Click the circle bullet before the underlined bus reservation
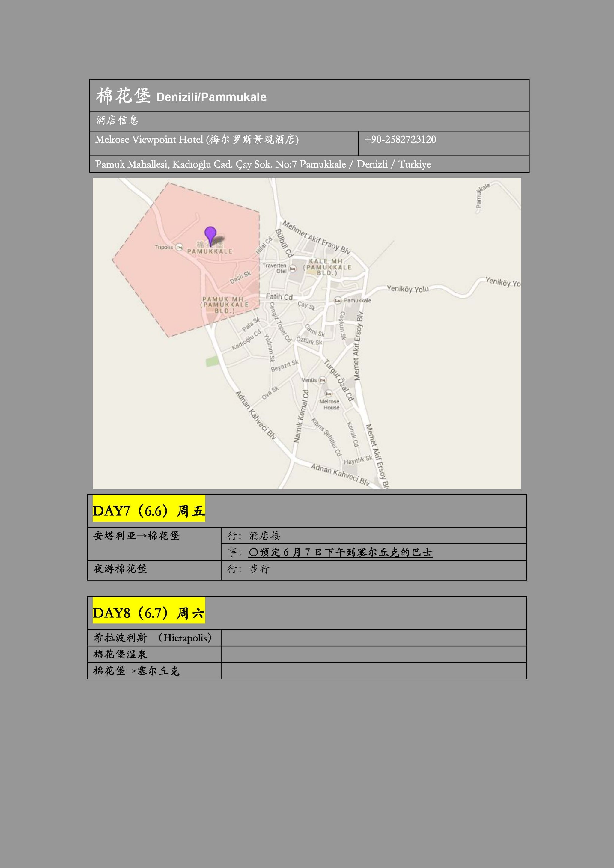The height and width of the screenshot is (868, 614). [253, 552]
